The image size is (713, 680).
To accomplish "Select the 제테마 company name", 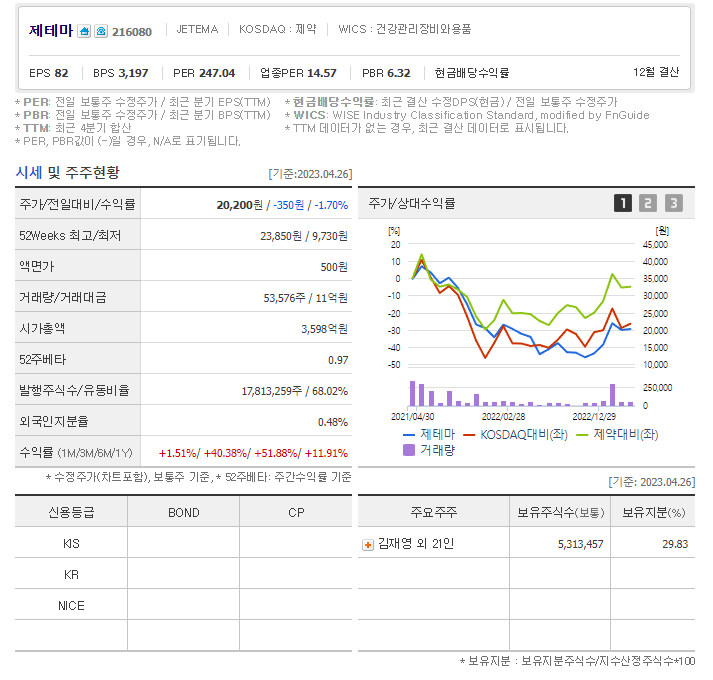I will (51, 30).
